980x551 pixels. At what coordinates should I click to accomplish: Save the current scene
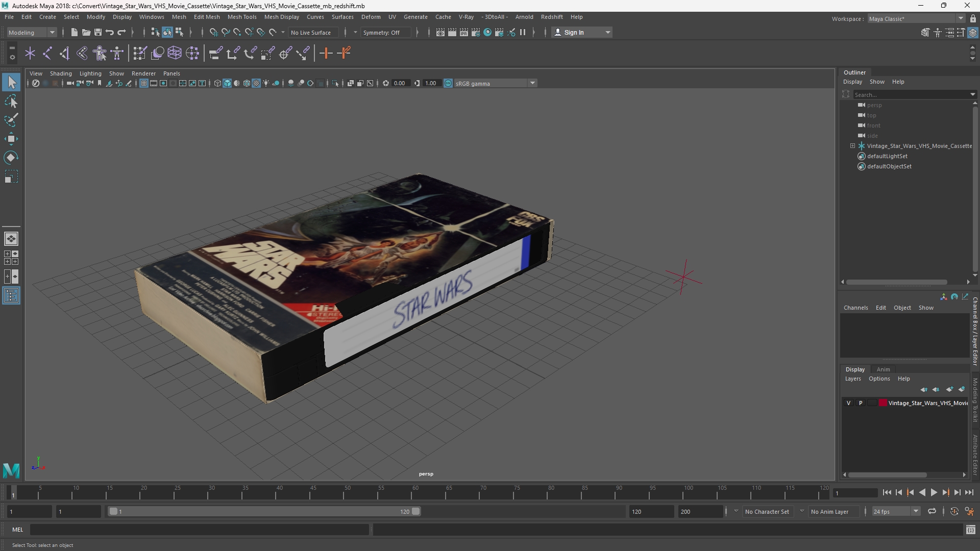click(97, 32)
